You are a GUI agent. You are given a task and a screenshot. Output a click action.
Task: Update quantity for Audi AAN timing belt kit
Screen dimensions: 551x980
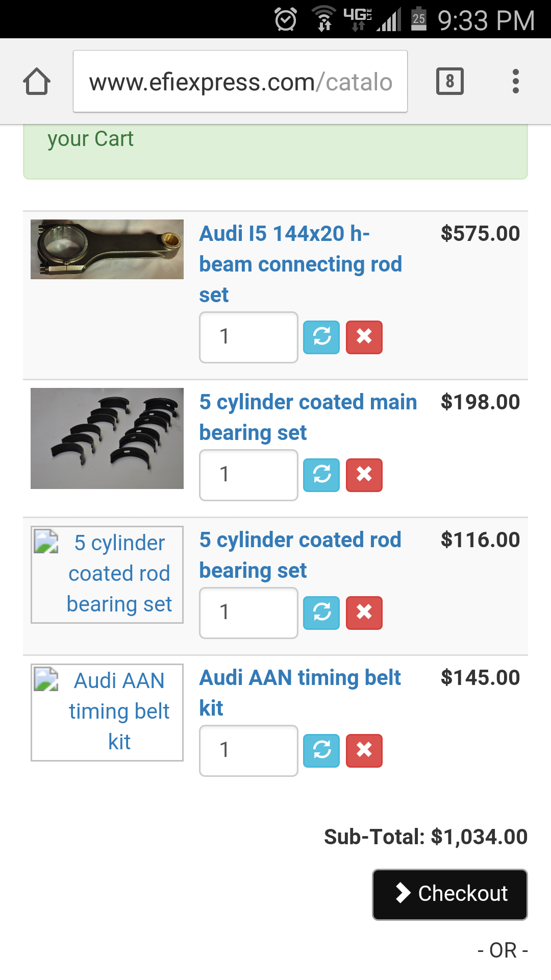click(x=321, y=750)
